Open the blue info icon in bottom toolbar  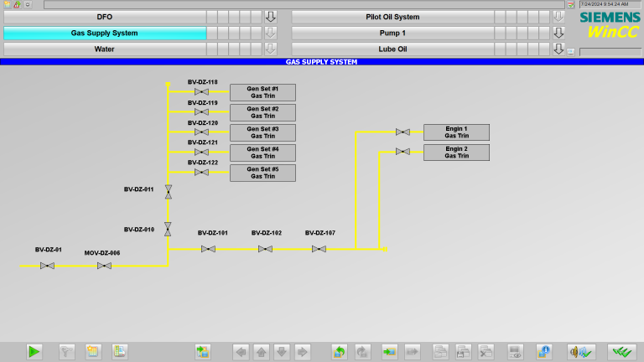(544, 352)
